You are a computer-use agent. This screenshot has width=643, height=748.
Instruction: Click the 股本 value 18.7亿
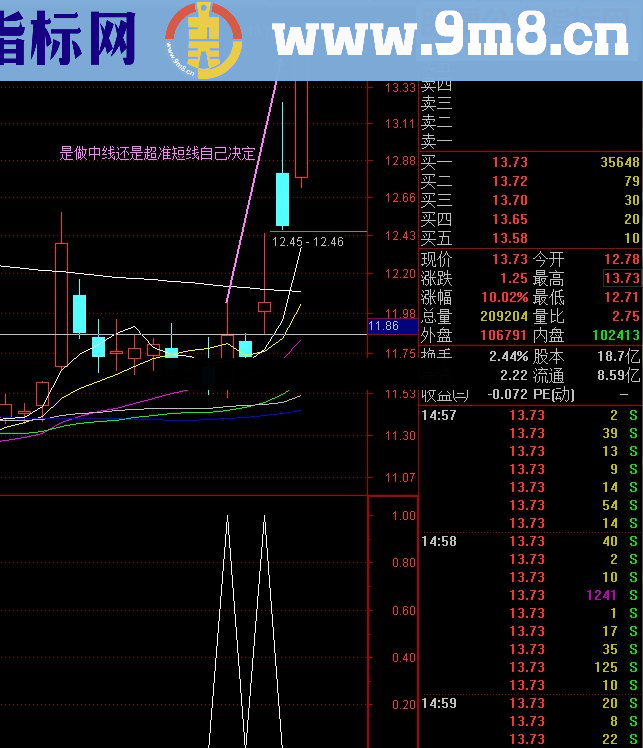[619, 356]
